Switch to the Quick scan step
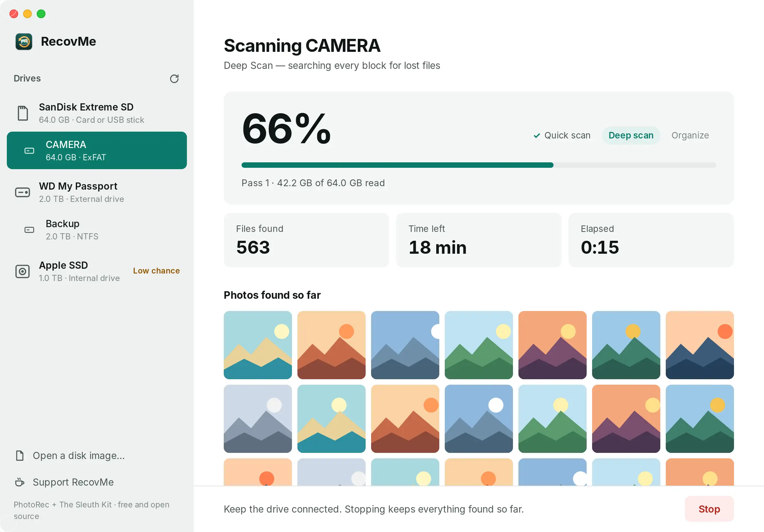The image size is (764, 532). [x=562, y=135]
